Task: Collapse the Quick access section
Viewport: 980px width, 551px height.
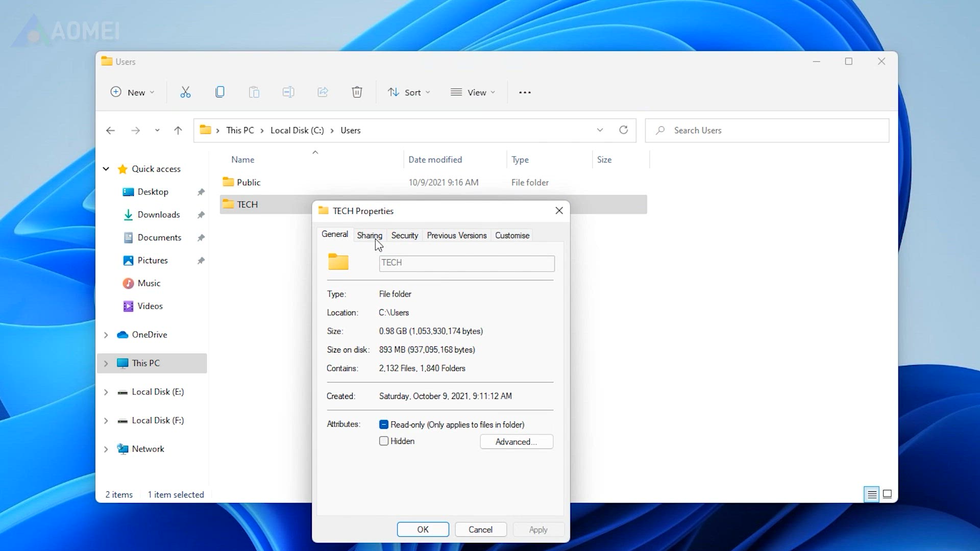Action: coord(106,169)
